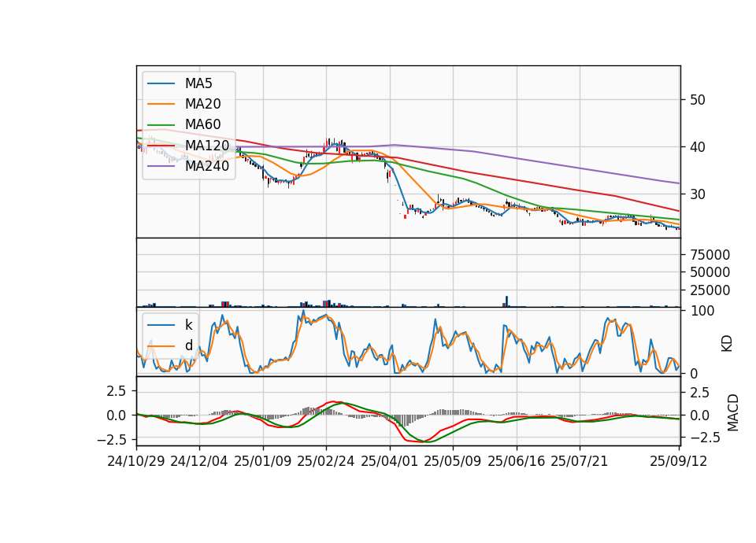The image size is (756, 543).
Task: Click the purple MA240 legend line swatch
Action: pos(161,166)
